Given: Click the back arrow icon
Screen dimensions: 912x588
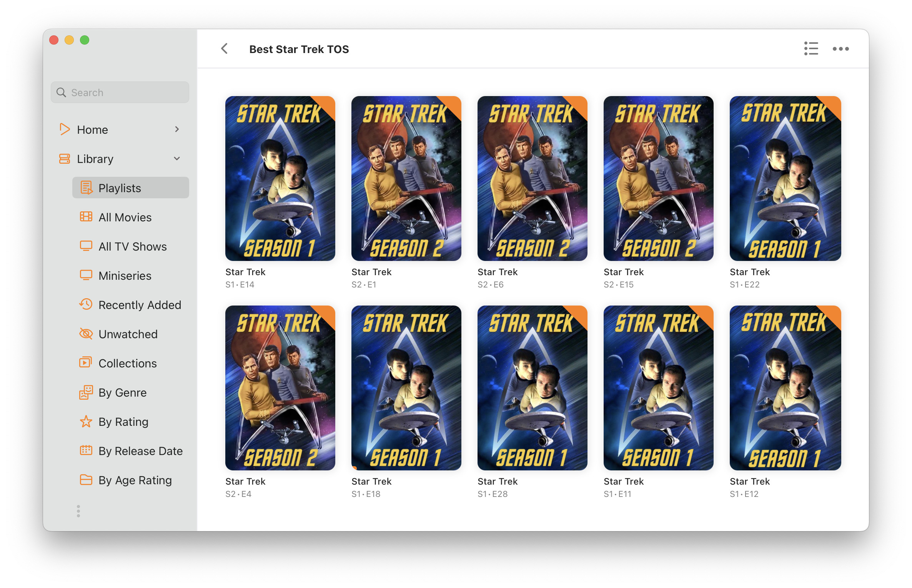Looking at the screenshot, I should 225,49.
